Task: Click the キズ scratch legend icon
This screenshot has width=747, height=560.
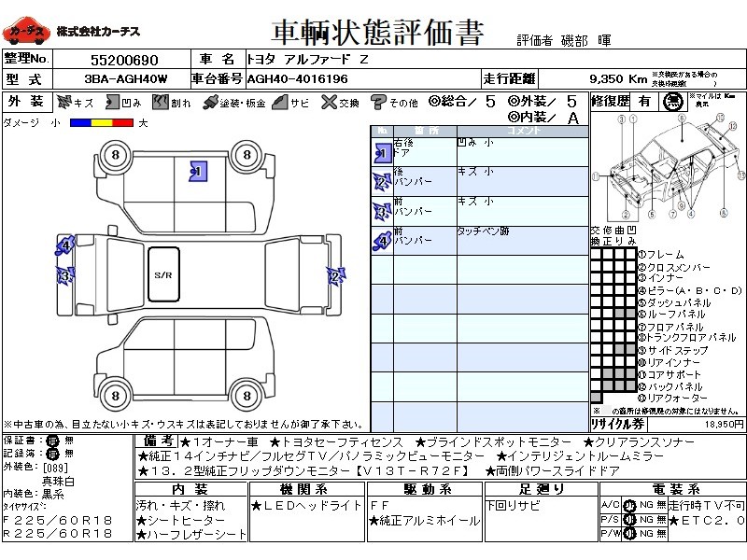Action: [x=64, y=103]
